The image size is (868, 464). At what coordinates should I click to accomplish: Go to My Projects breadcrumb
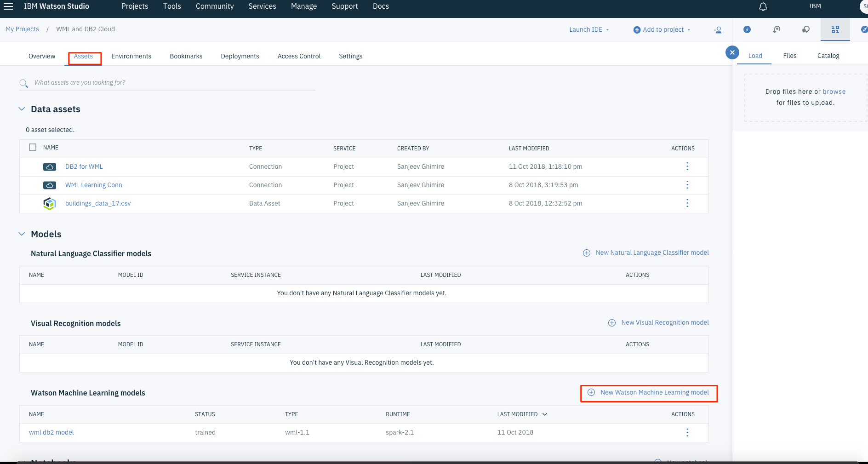[x=22, y=29]
